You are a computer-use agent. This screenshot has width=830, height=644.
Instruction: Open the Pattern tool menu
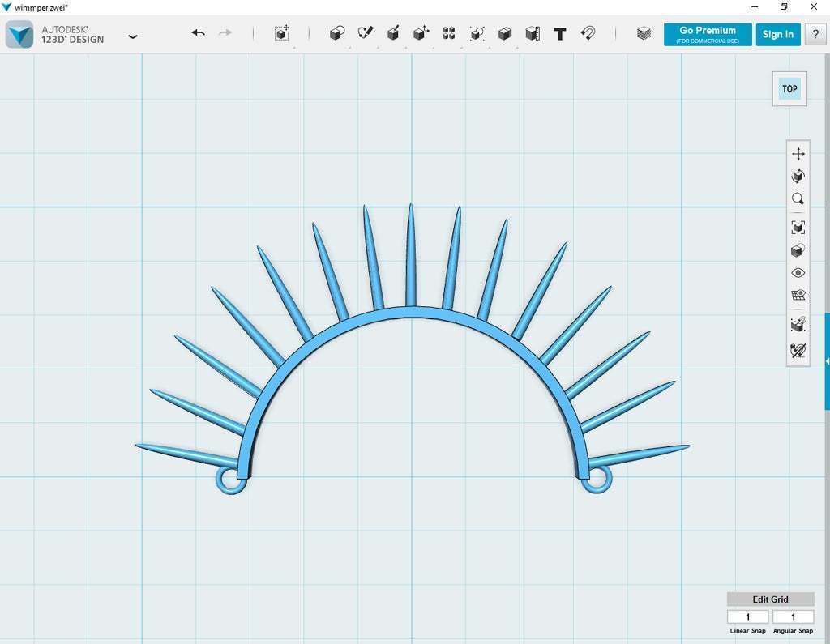[449, 33]
